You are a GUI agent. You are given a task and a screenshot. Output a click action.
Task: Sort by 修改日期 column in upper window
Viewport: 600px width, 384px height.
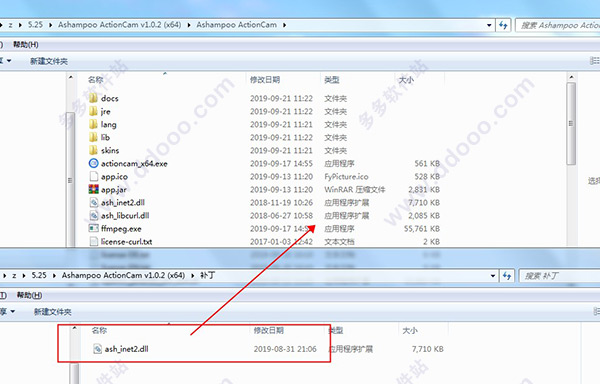265,80
